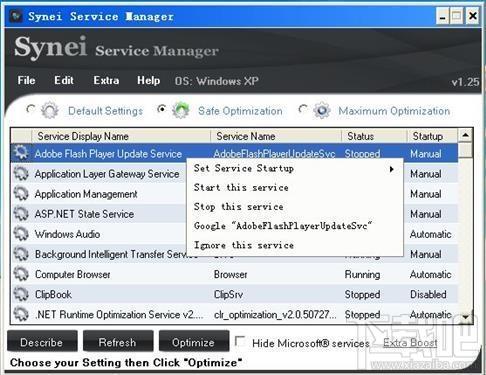Choose Google AdobeFlashPlayerUpdateSvc menu entry
Image resolution: width=486 pixels, height=375 pixels.
pos(295,226)
